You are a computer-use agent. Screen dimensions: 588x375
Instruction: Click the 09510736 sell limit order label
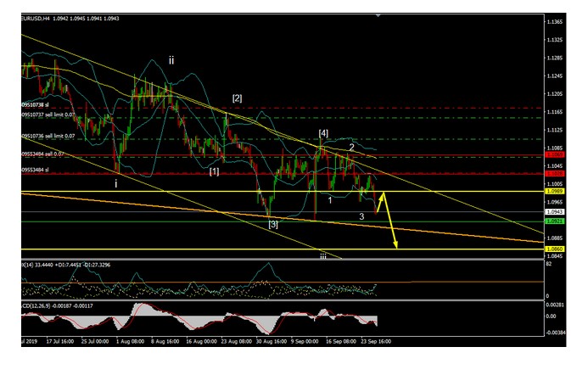51,136
